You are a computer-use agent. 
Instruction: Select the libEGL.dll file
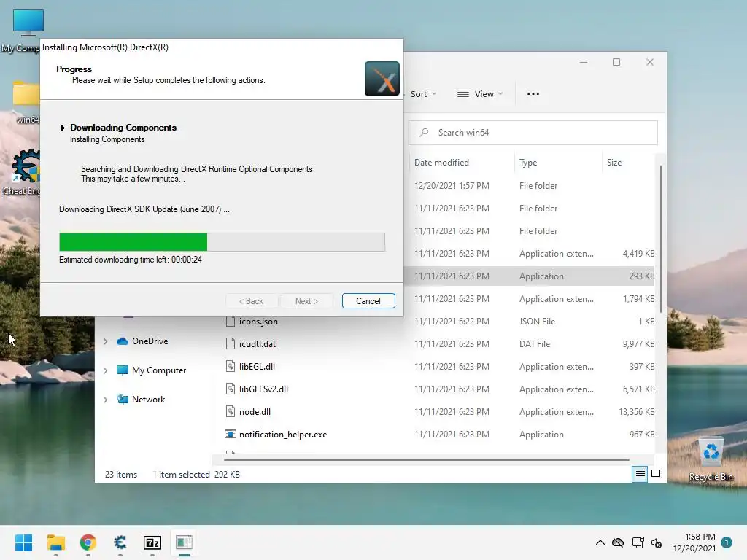[257, 367]
